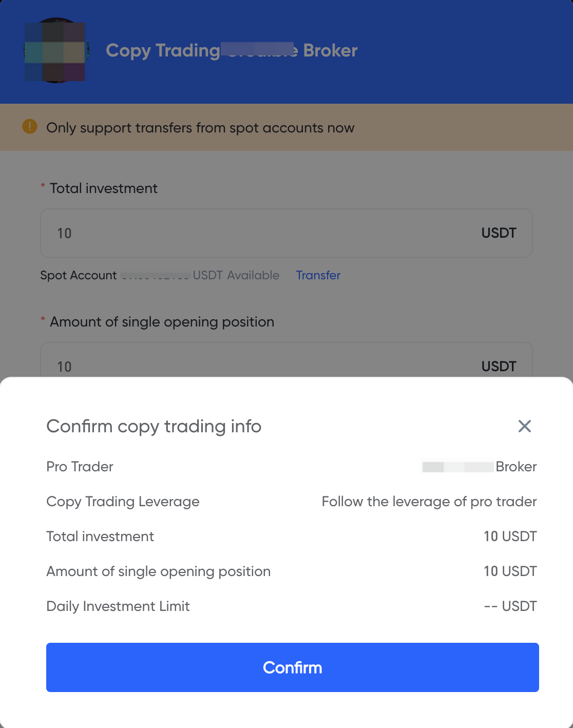
Task: Click the close X on the confirmation dialog
Action: tap(524, 426)
